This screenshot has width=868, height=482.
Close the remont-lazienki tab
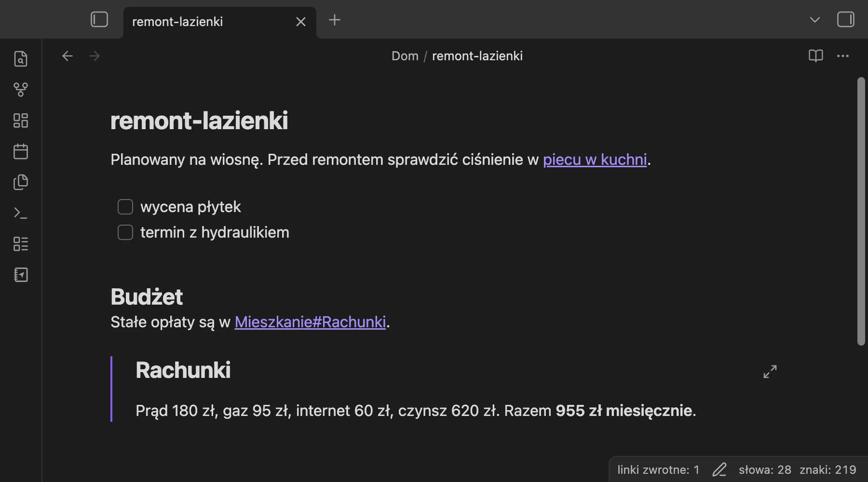(x=301, y=22)
